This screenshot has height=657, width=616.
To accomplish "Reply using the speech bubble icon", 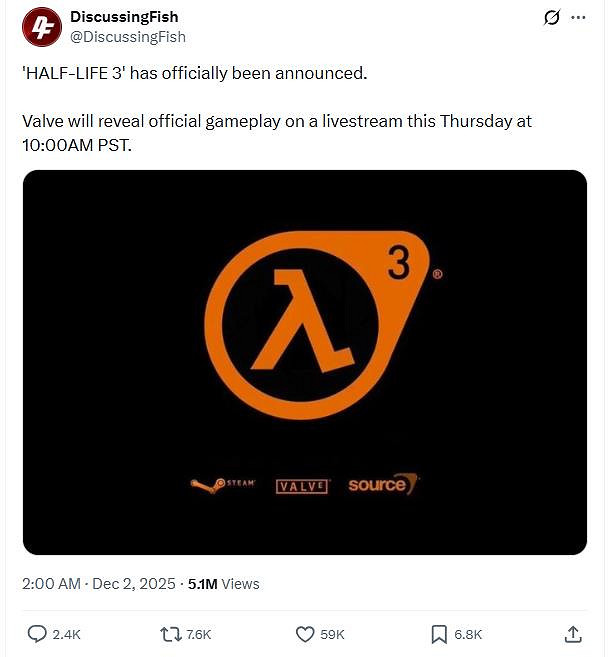I will point(37,634).
